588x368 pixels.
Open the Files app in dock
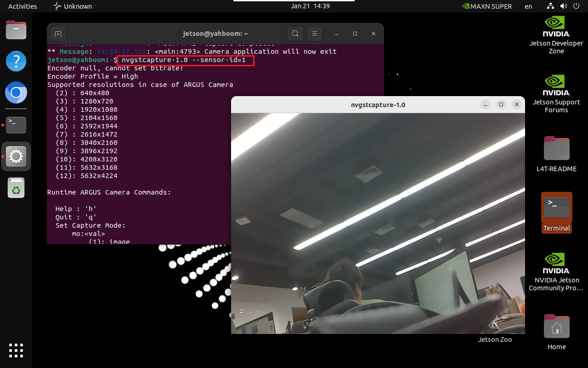(16, 30)
